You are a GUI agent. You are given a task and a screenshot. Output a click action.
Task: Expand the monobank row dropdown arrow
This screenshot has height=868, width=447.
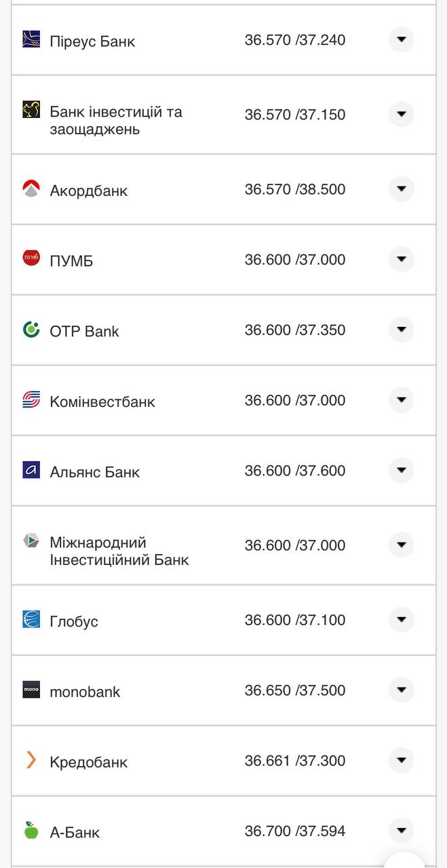click(402, 690)
